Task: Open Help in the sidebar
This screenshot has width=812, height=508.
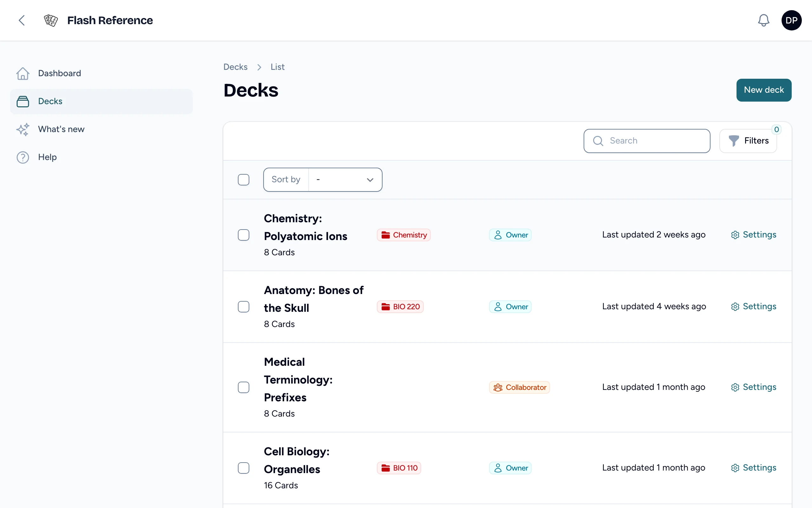Action: click(101, 157)
